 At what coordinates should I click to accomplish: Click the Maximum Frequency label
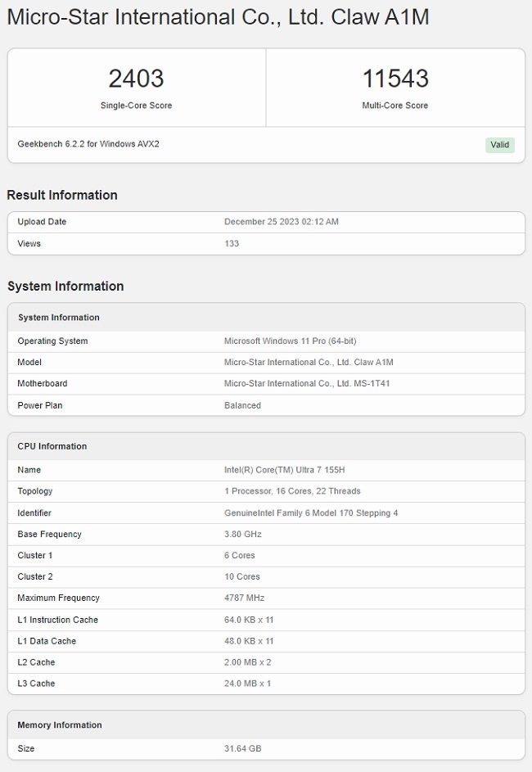(x=59, y=598)
